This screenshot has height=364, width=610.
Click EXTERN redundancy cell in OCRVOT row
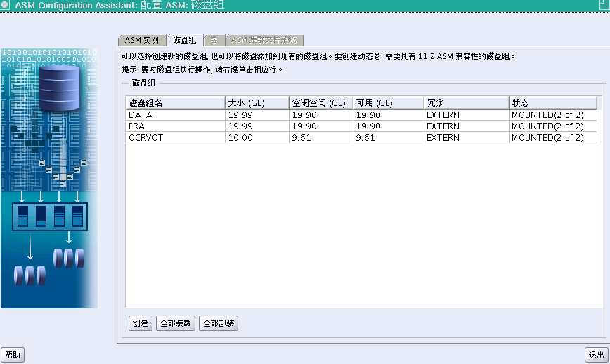coord(467,138)
